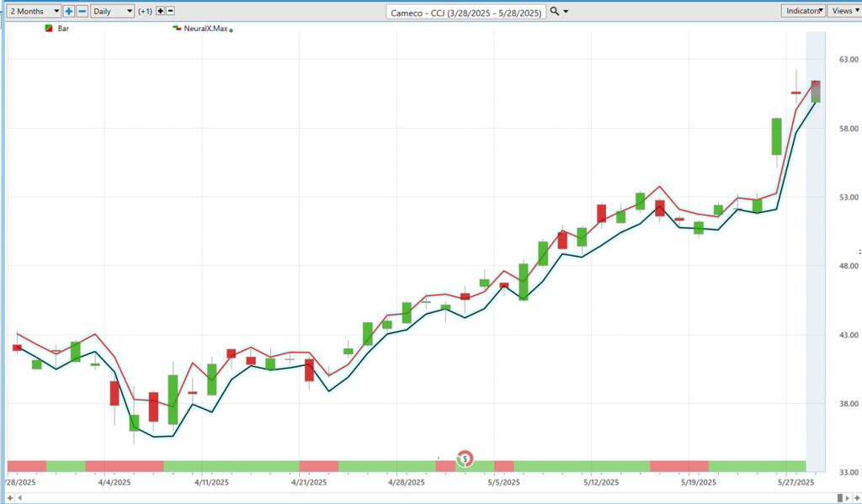Click the black minus forecast button

tap(171, 11)
